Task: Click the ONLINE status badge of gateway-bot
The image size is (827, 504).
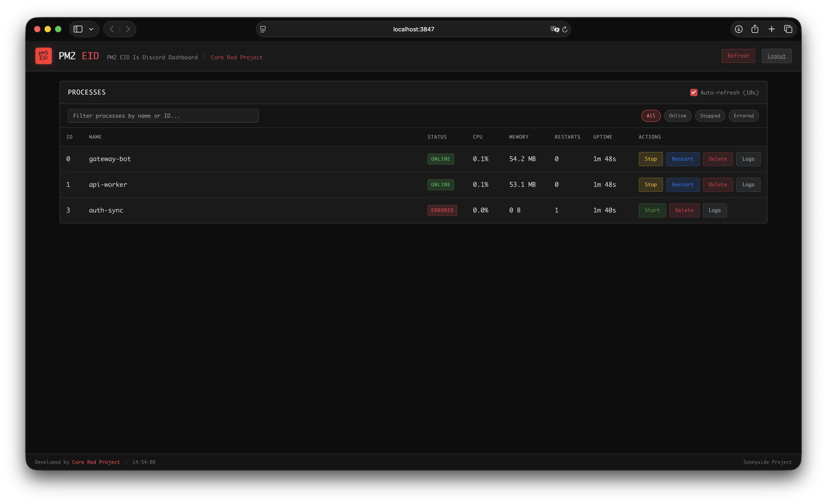Action: click(x=440, y=159)
